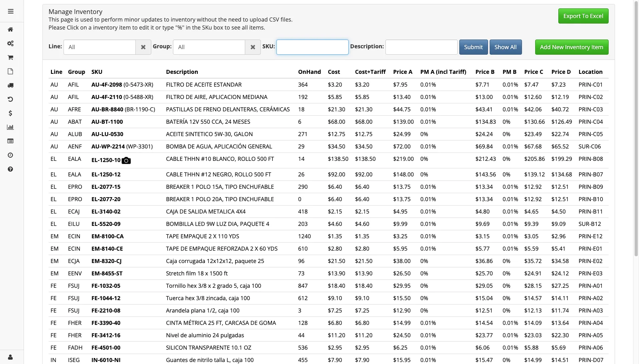Screen dimensions: 639x364
Task: Select SKU EL-3140-02
Action: (106, 212)
